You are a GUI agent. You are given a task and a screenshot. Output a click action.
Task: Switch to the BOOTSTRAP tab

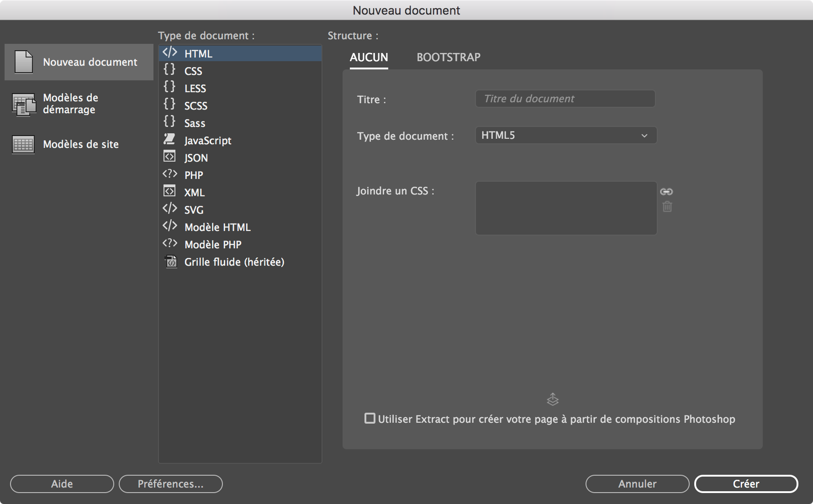(448, 57)
